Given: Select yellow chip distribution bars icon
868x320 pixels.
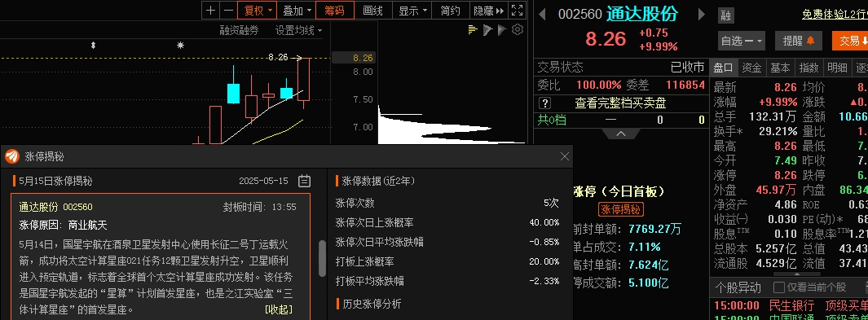Looking at the screenshot, I should [x=473, y=30].
